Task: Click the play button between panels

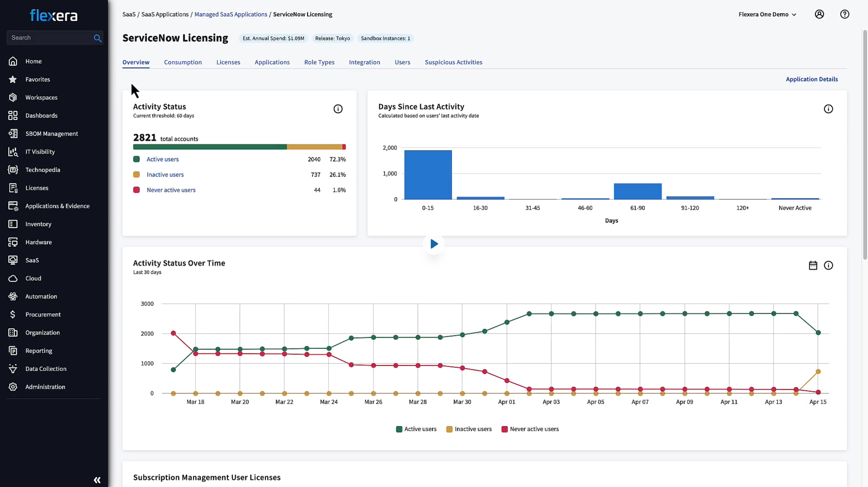Action: [434, 244]
